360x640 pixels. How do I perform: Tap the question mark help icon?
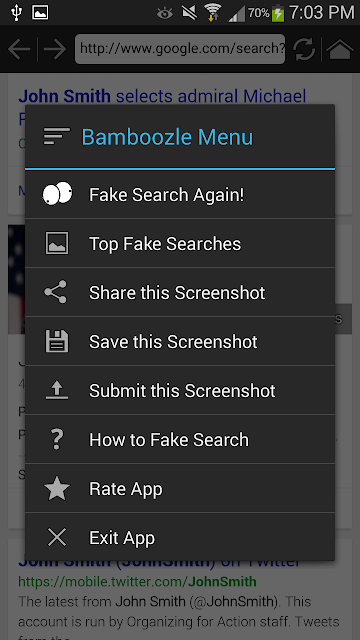point(57,439)
